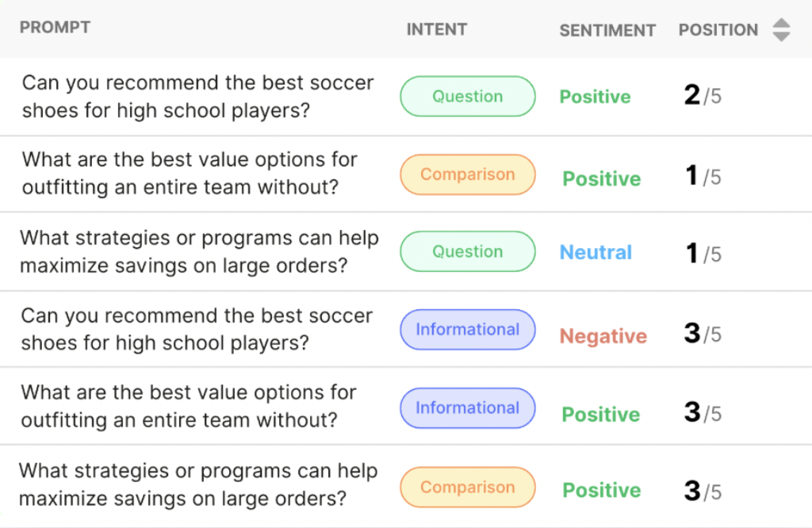Sort table by Position column arrows
This screenshot has height=528, width=812.
pos(781,29)
